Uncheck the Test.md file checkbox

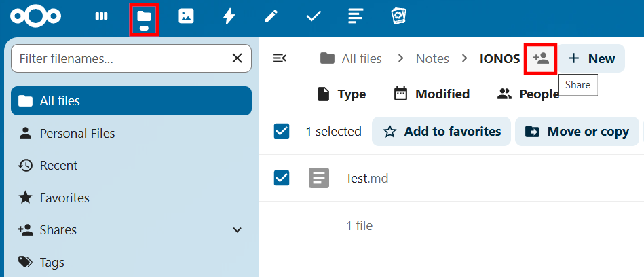(282, 178)
